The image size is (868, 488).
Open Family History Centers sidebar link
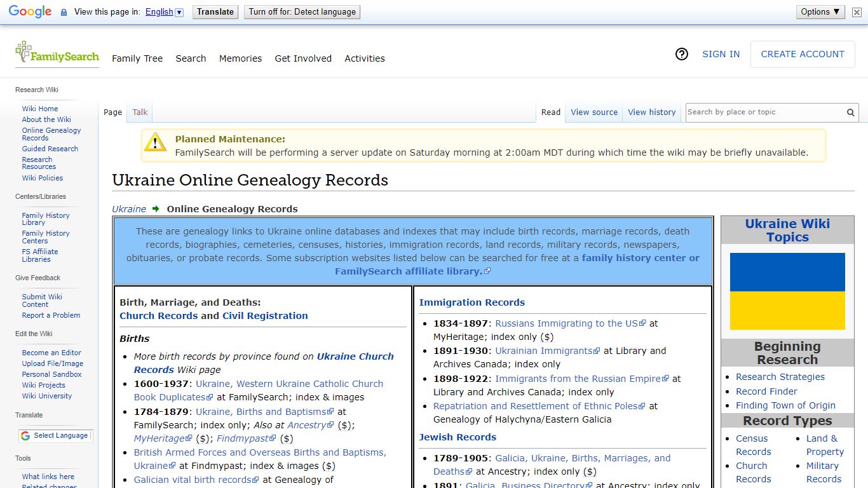[46, 237]
